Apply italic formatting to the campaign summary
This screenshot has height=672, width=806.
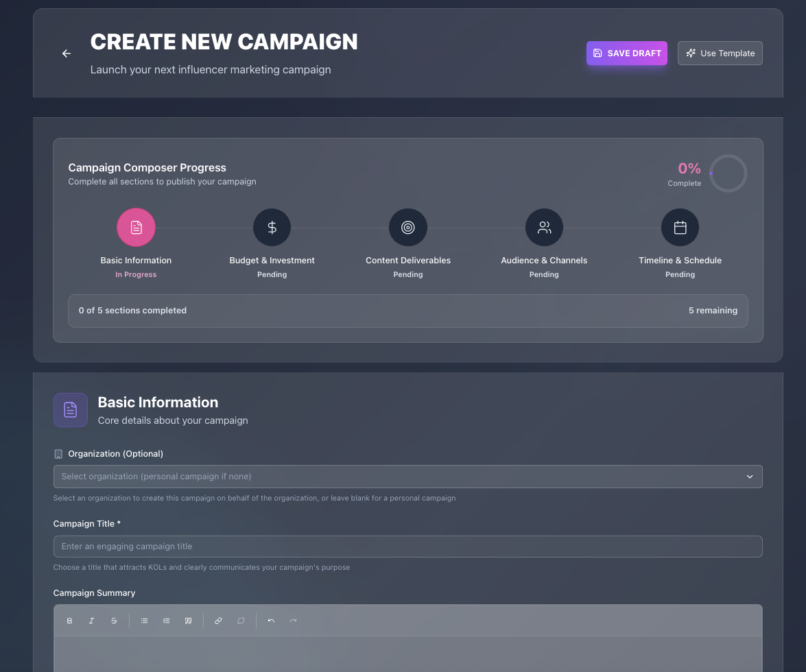[91, 621]
